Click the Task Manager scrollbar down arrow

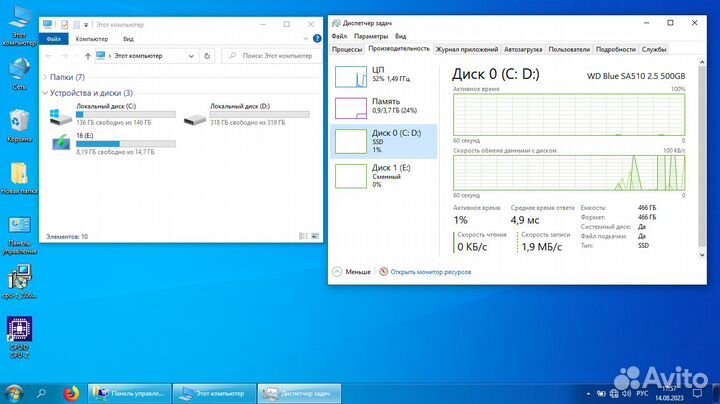tap(702, 255)
